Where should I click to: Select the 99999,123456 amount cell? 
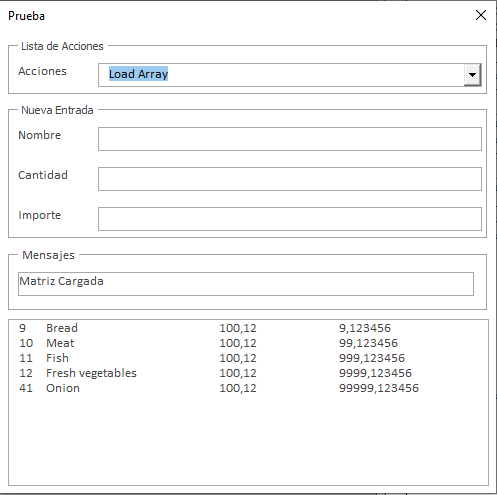point(379,388)
